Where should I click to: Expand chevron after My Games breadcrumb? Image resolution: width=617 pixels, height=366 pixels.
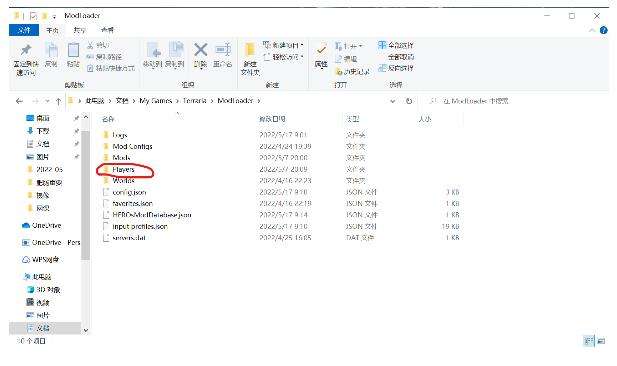[x=177, y=101]
